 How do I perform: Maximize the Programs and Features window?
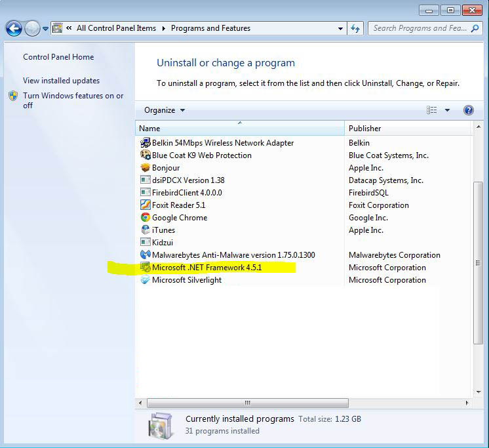(x=450, y=10)
